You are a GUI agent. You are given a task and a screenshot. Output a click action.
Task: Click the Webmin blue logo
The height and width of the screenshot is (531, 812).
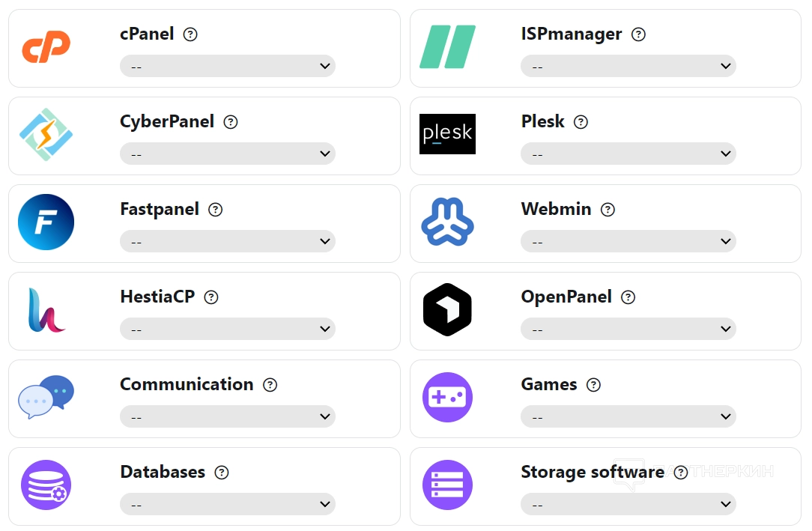coord(447,222)
